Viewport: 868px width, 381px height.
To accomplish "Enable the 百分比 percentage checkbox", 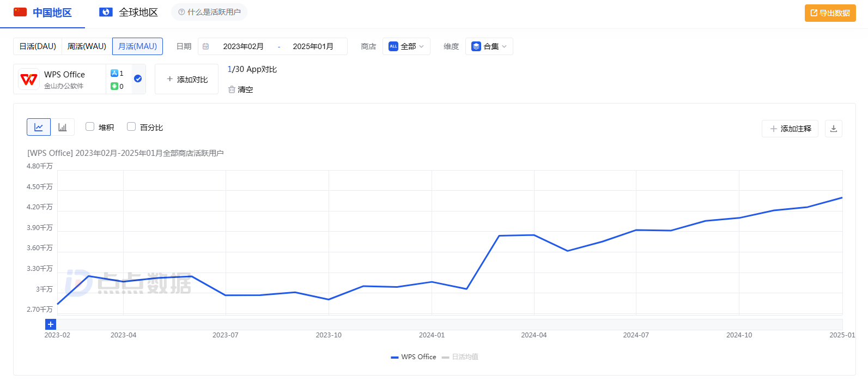I will click(131, 126).
